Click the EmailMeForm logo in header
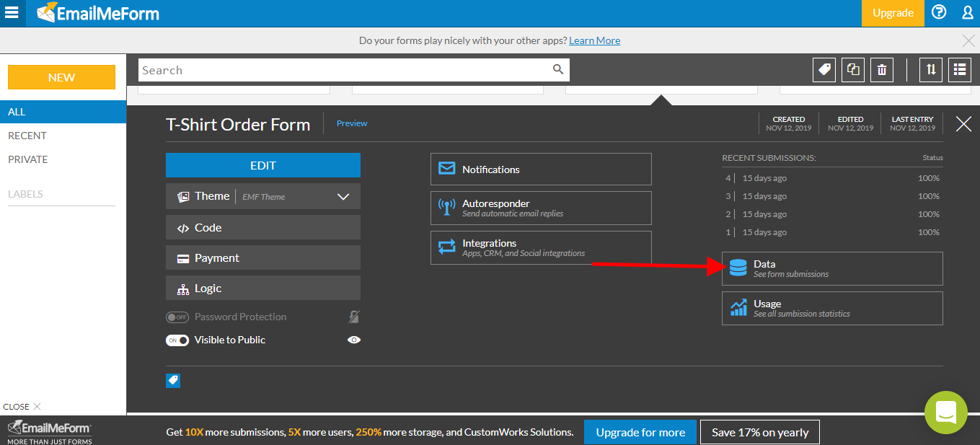Viewport: 980px width, 445px height. [98, 13]
